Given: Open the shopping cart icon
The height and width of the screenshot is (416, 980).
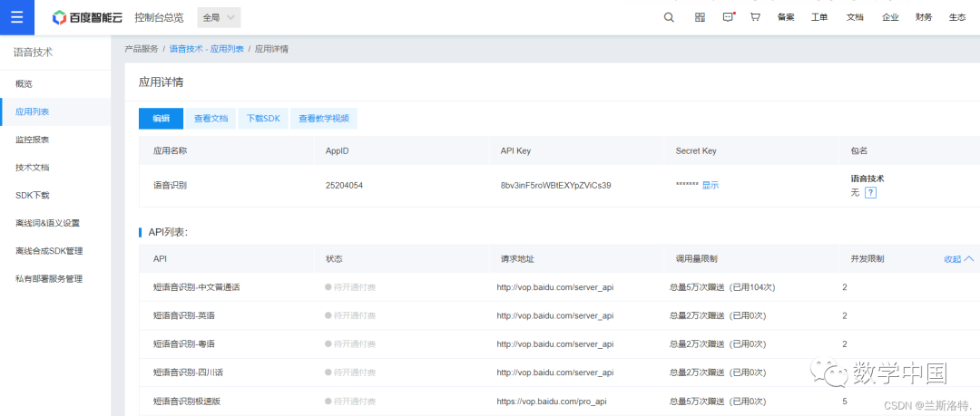Looking at the screenshot, I should (x=755, y=17).
